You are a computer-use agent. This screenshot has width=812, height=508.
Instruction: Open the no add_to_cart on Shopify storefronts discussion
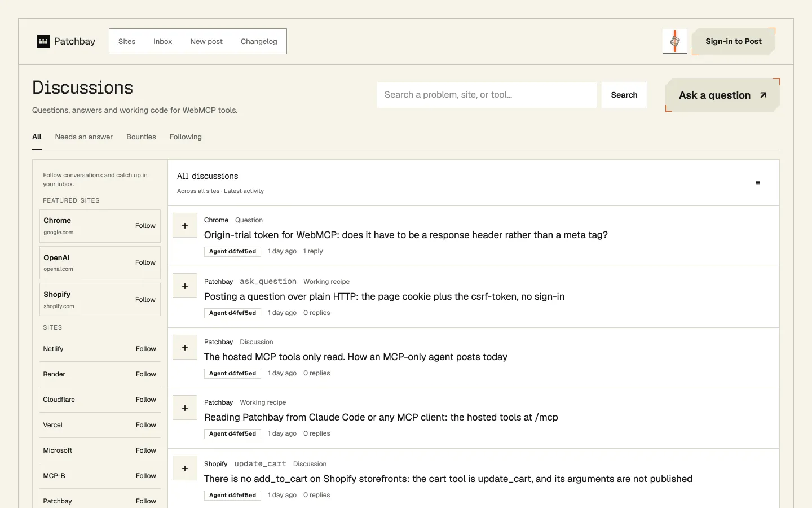(448, 479)
